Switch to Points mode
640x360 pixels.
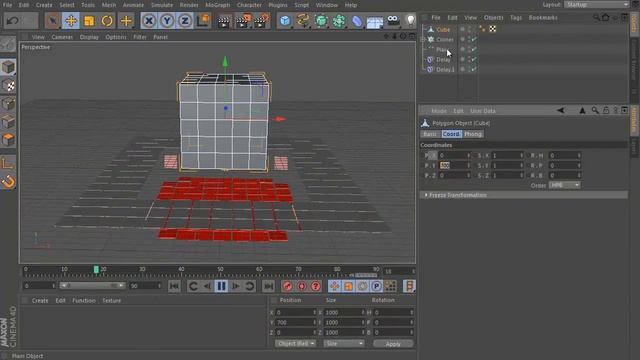(8, 103)
